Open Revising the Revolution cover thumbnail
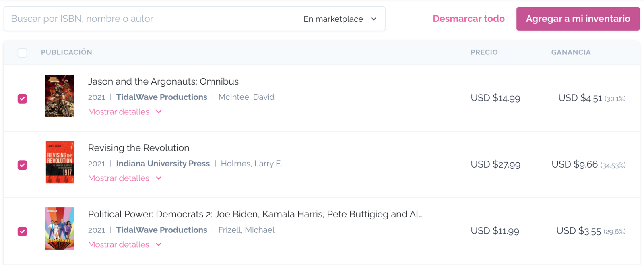The image size is (644, 265). coord(60,162)
